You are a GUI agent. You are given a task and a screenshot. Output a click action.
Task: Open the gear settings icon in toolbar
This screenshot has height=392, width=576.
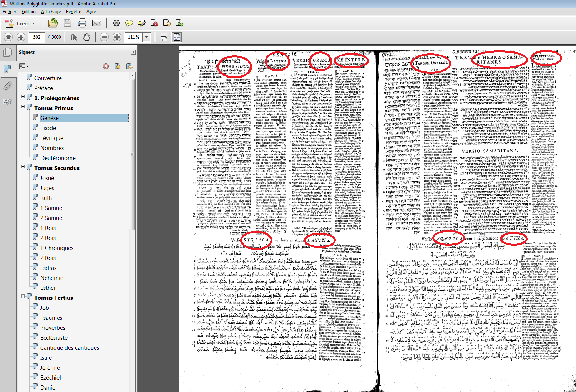(x=116, y=23)
